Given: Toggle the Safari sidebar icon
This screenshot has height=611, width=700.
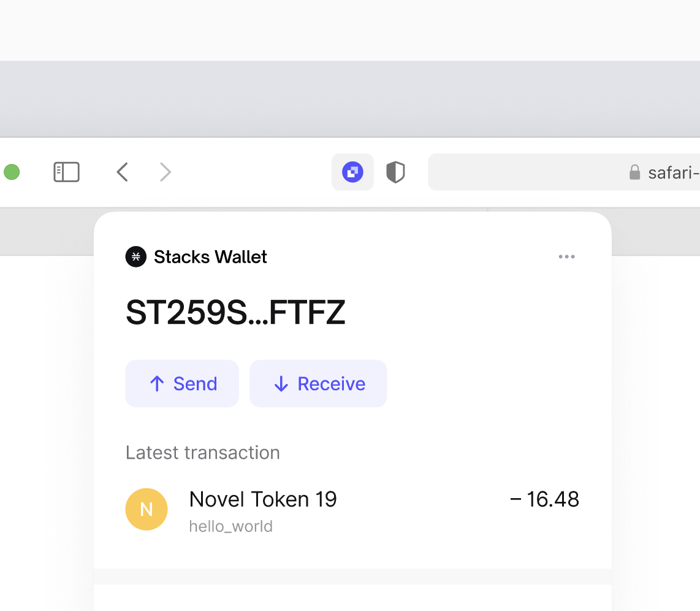Looking at the screenshot, I should (x=66, y=172).
